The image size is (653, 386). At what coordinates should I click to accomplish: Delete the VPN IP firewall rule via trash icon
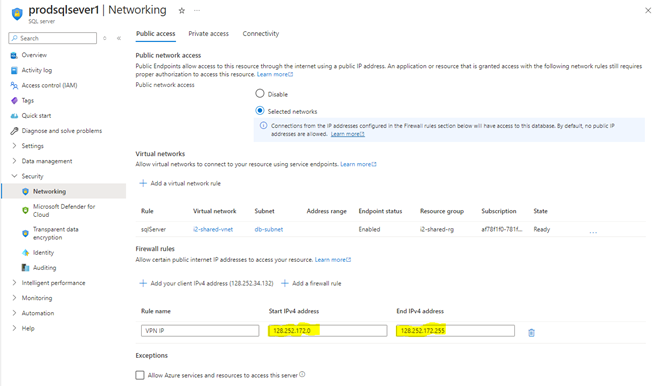(x=531, y=333)
